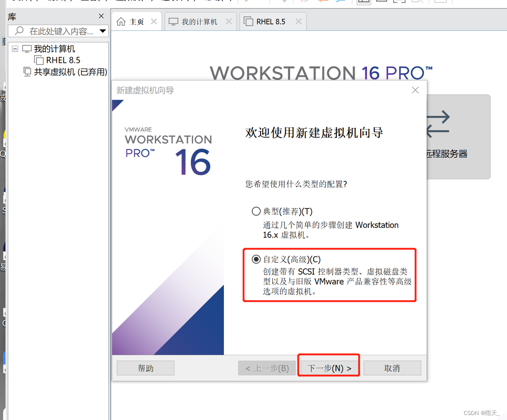
Task: Click the 取消 button in wizard
Action: click(x=392, y=368)
